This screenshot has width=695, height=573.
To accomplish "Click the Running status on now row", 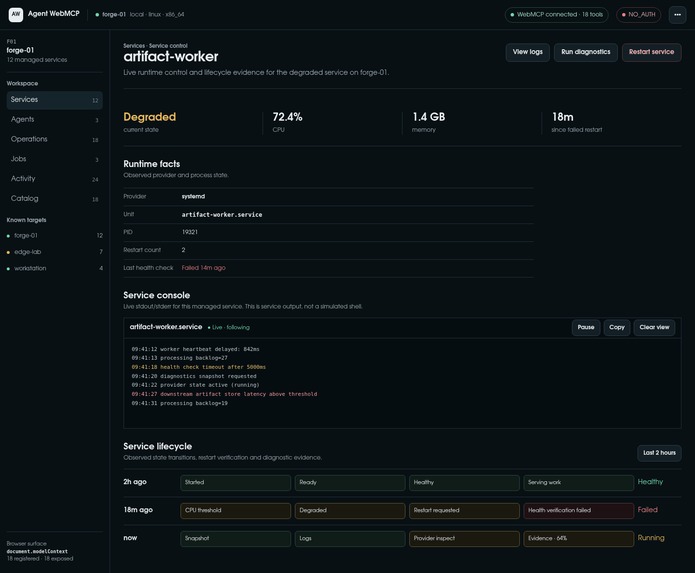I will click(651, 538).
